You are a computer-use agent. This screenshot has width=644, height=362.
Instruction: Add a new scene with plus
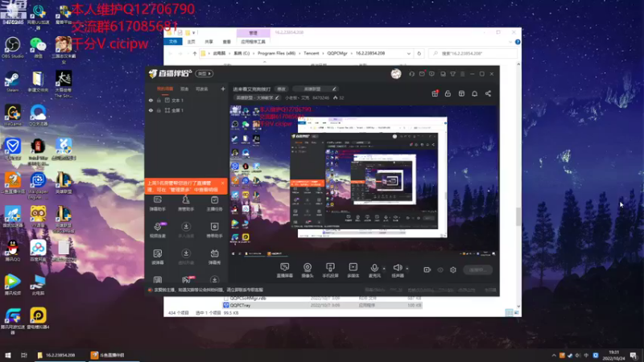(x=223, y=88)
